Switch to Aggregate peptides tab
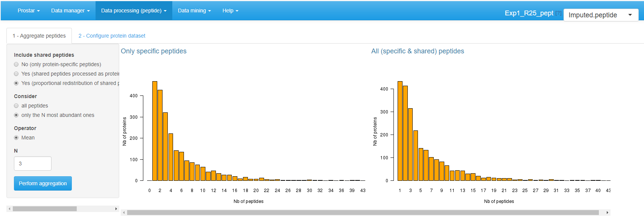This screenshot has height=224, width=644. (39, 36)
